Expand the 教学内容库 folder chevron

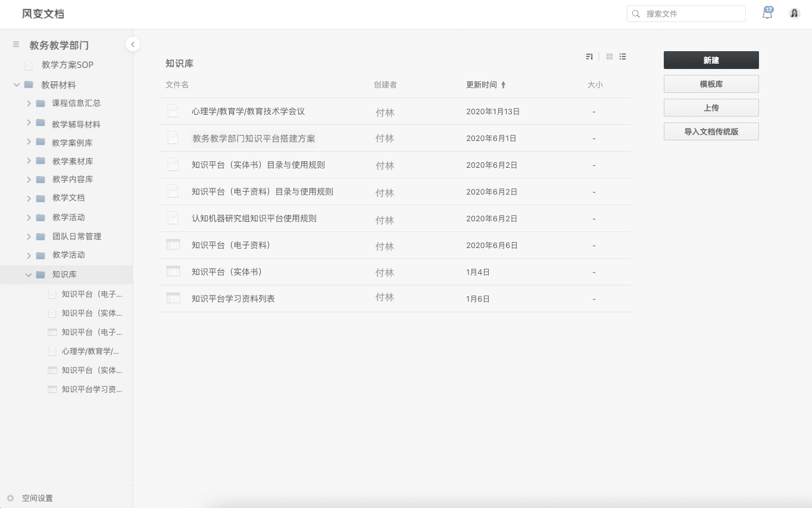[x=29, y=179]
